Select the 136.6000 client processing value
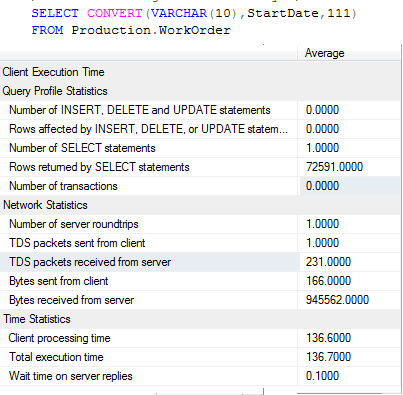Screen dimensions: 403x395 [328, 338]
